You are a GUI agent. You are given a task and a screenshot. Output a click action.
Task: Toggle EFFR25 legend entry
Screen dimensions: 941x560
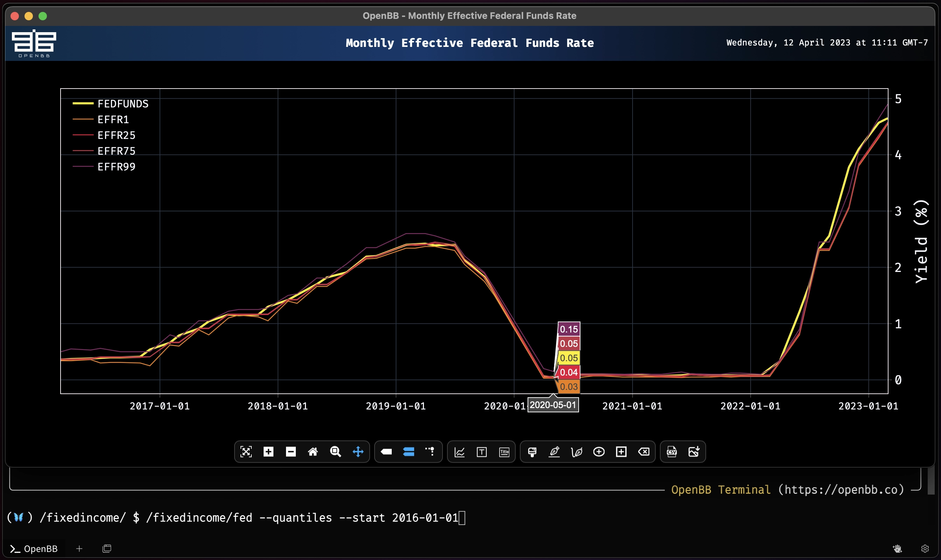click(104, 135)
